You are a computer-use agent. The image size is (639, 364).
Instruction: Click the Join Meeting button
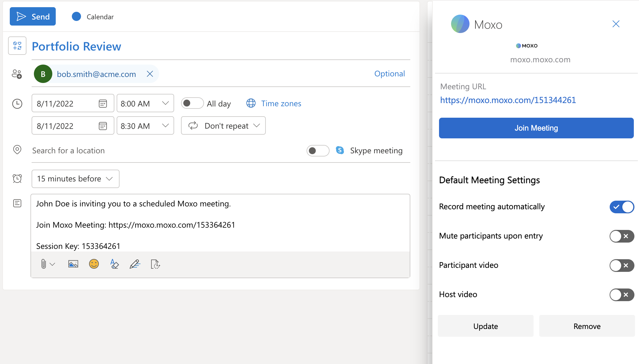[x=536, y=128]
